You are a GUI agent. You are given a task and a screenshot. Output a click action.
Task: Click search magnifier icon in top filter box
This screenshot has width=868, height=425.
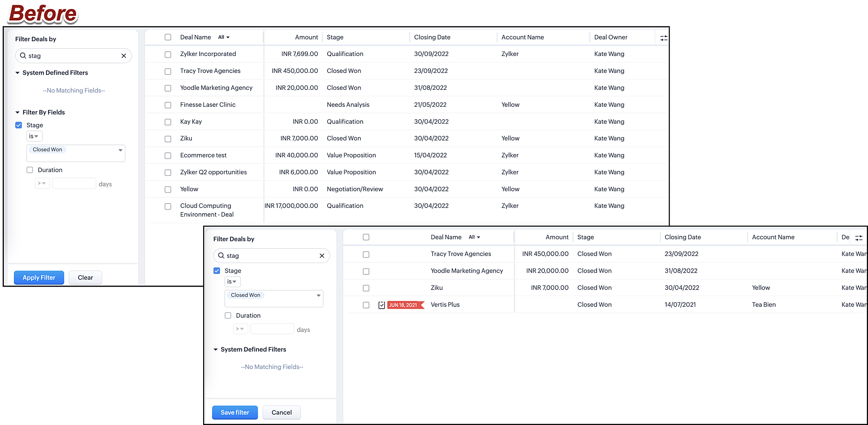pos(23,56)
